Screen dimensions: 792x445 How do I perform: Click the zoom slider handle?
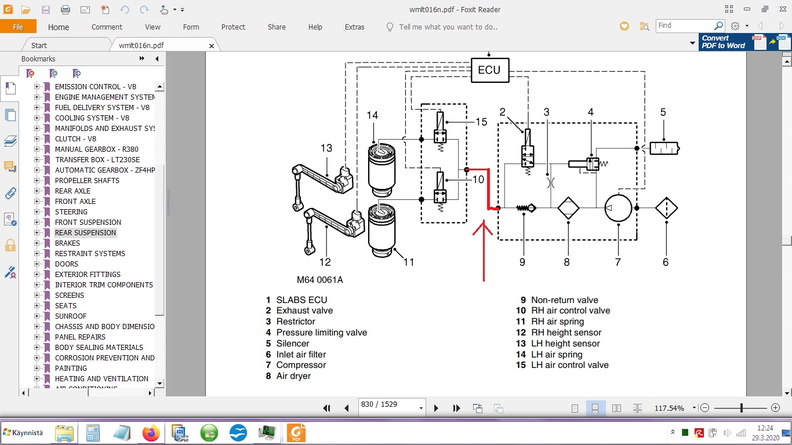pos(741,408)
